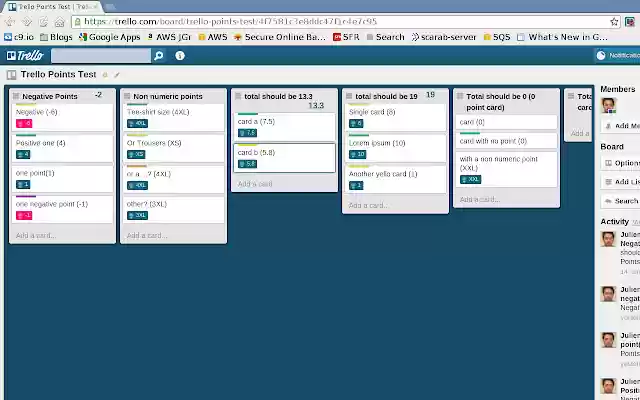Open the 'Another yello card (1)' card

pyautogui.click(x=395, y=180)
